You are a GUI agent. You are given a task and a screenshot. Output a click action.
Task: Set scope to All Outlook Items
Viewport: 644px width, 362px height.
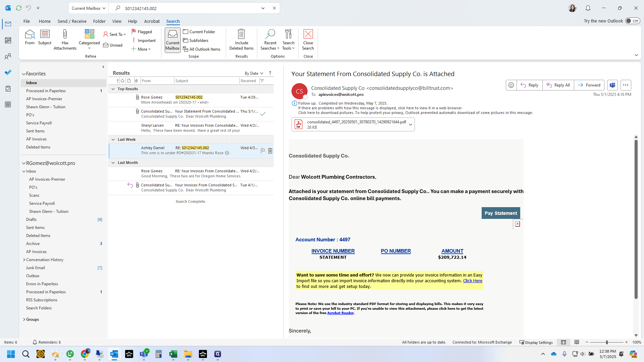(x=202, y=49)
